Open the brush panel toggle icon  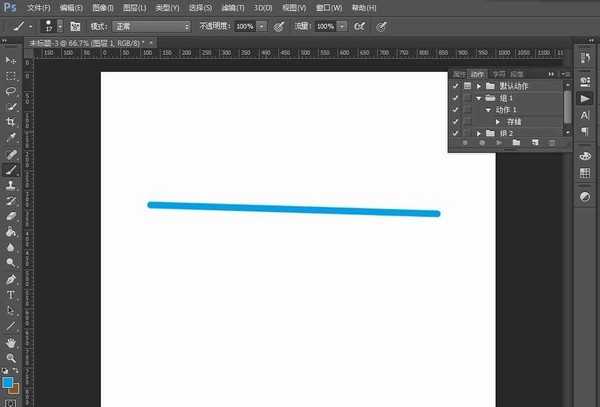[x=75, y=26]
